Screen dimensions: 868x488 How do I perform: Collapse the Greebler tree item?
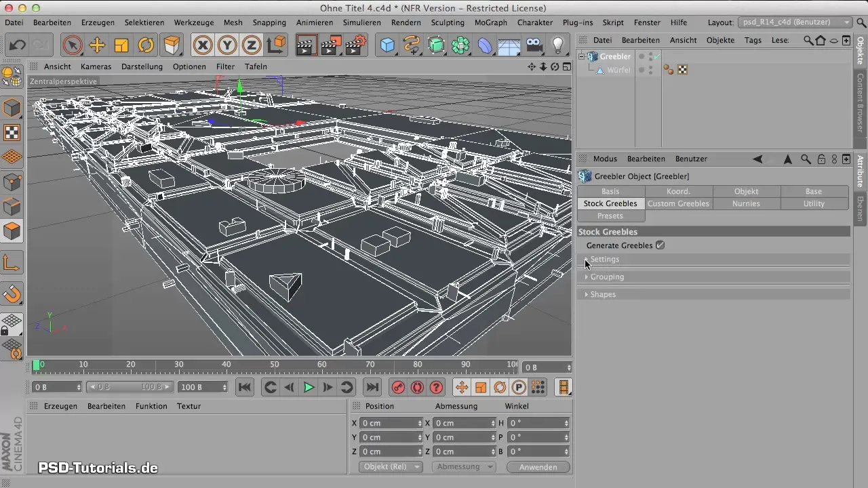point(581,56)
